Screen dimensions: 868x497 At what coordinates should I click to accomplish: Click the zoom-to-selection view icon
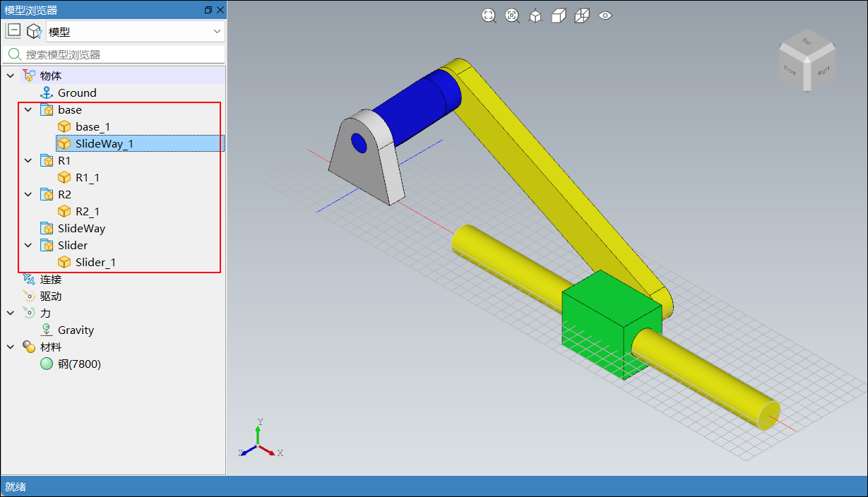512,16
